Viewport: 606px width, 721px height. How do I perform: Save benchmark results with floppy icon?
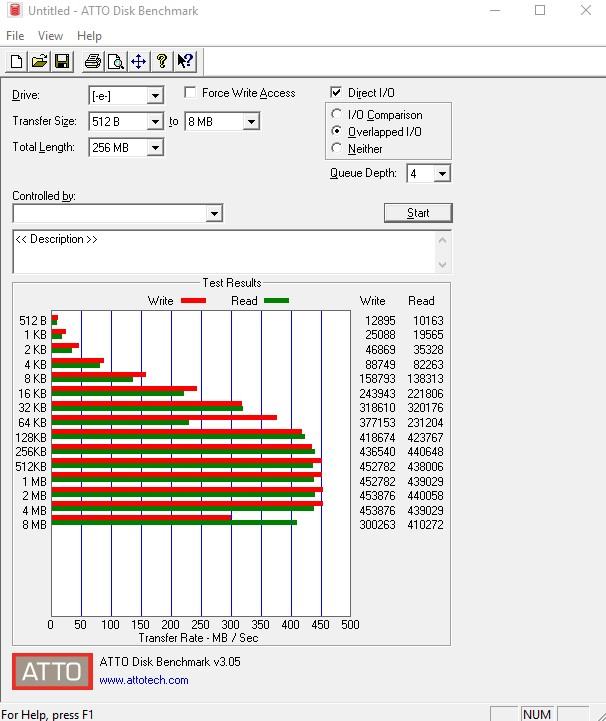click(x=62, y=61)
